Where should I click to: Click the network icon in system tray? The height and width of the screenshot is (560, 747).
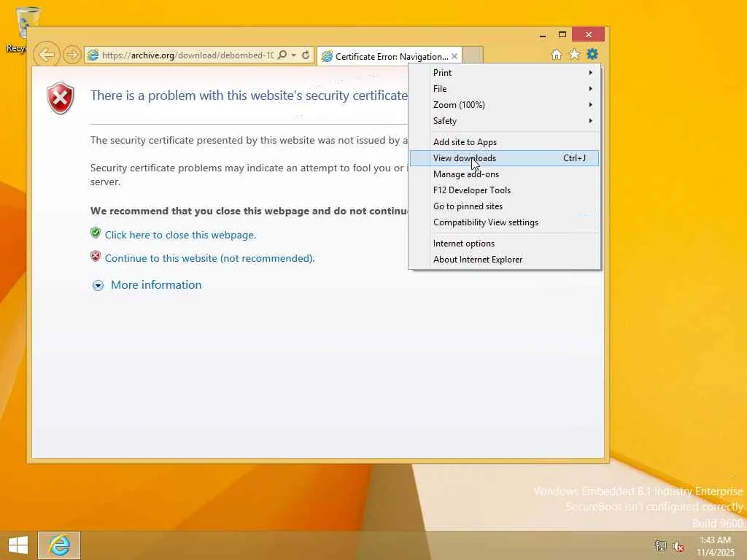660,545
